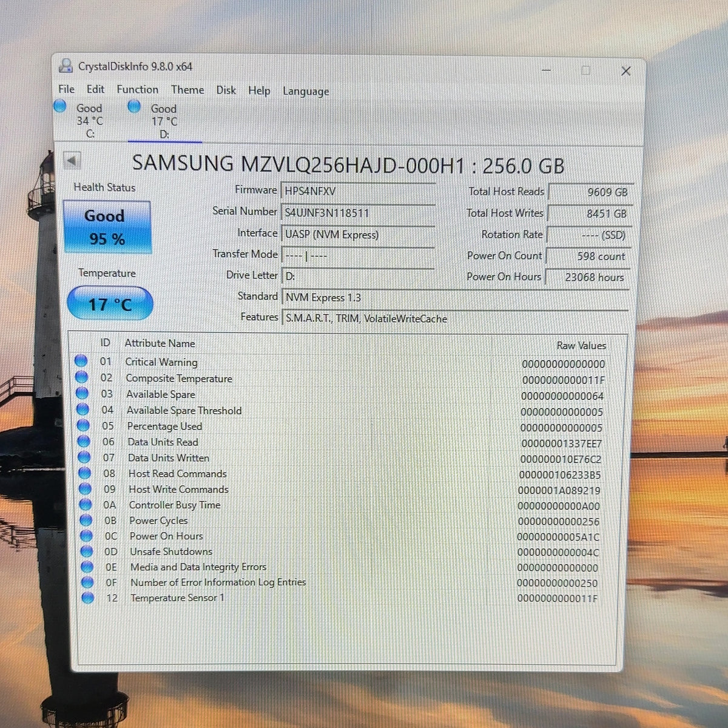
Task: Click the Drive Letter field D:
Action: coord(358,276)
